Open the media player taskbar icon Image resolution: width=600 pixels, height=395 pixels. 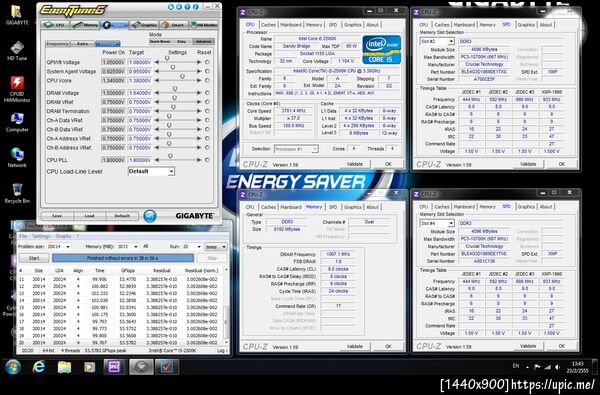click(90, 367)
